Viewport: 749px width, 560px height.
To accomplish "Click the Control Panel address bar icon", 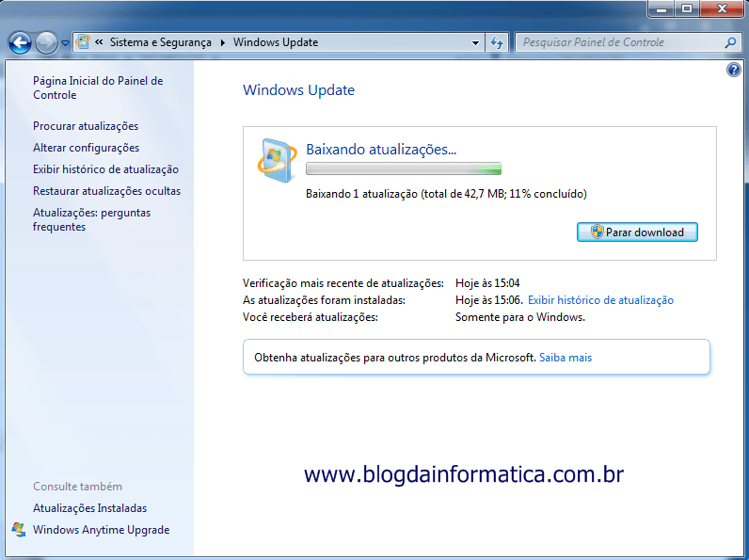I will [x=83, y=42].
